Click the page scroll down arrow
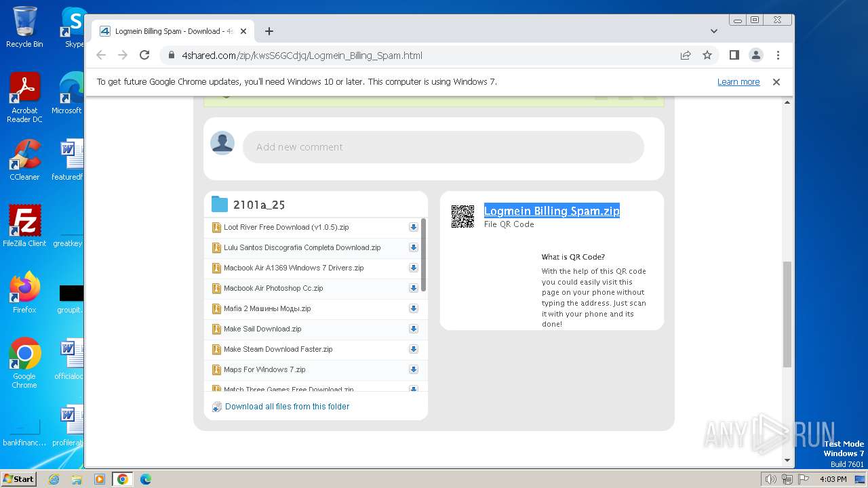This screenshot has height=488, width=868. point(787,460)
